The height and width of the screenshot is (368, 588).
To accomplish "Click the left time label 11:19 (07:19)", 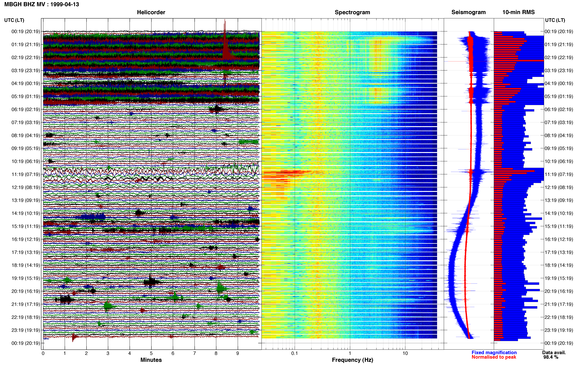I will pyautogui.click(x=26, y=174).
